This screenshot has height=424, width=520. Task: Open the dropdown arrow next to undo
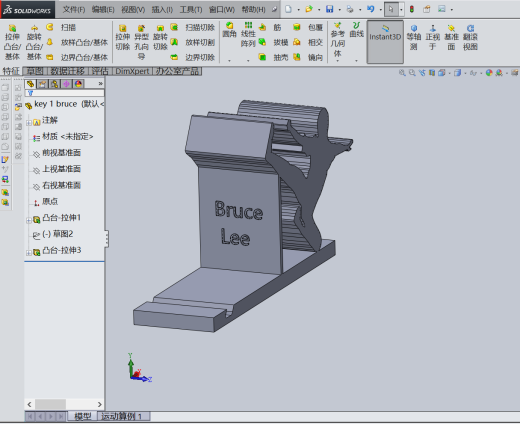[381, 10]
